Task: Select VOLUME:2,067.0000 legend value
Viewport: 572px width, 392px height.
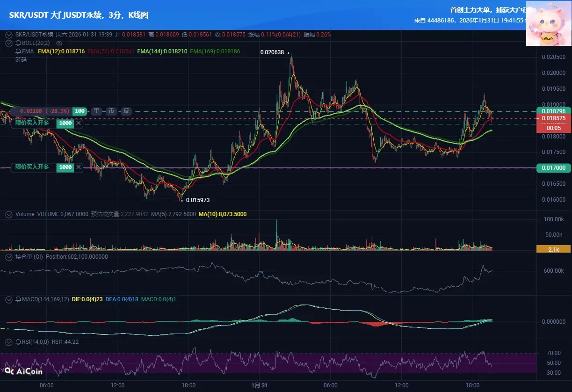Action: click(x=63, y=214)
